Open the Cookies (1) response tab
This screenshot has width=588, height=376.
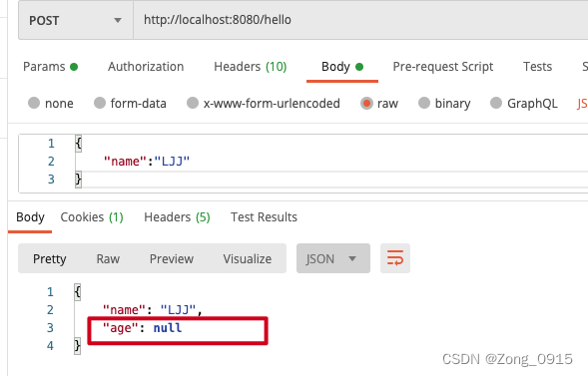(92, 217)
